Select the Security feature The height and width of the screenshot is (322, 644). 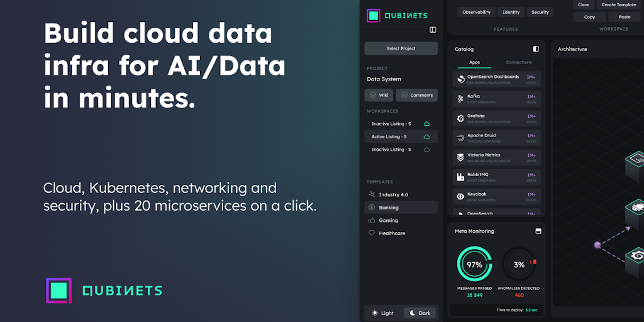(x=540, y=12)
